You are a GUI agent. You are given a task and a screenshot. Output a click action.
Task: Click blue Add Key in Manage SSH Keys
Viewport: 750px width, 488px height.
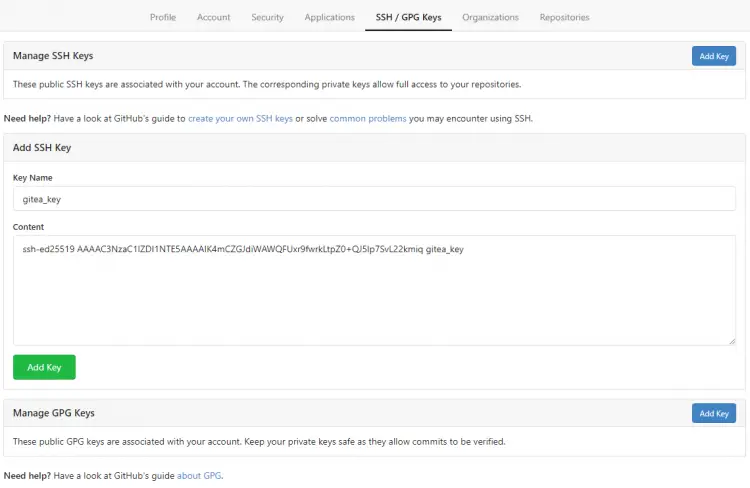point(714,56)
